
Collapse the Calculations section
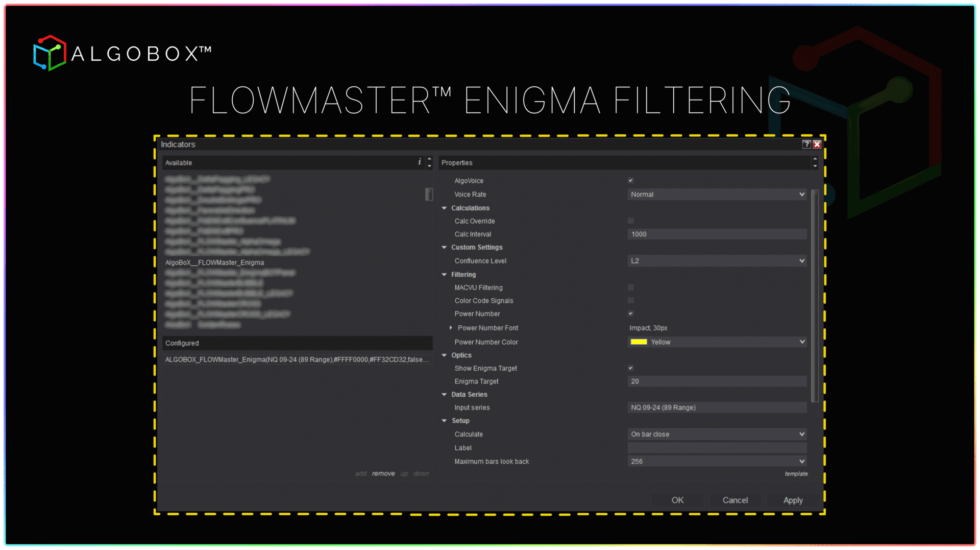444,208
